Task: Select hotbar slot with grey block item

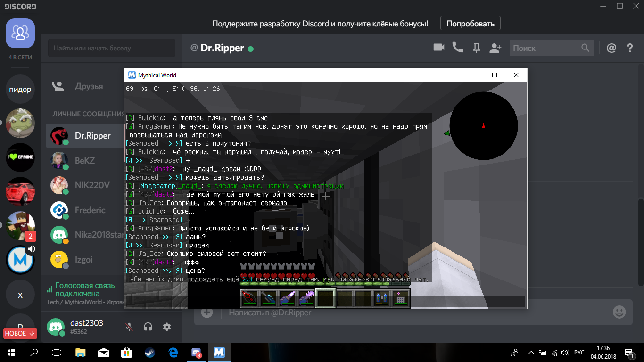Action: (x=401, y=298)
